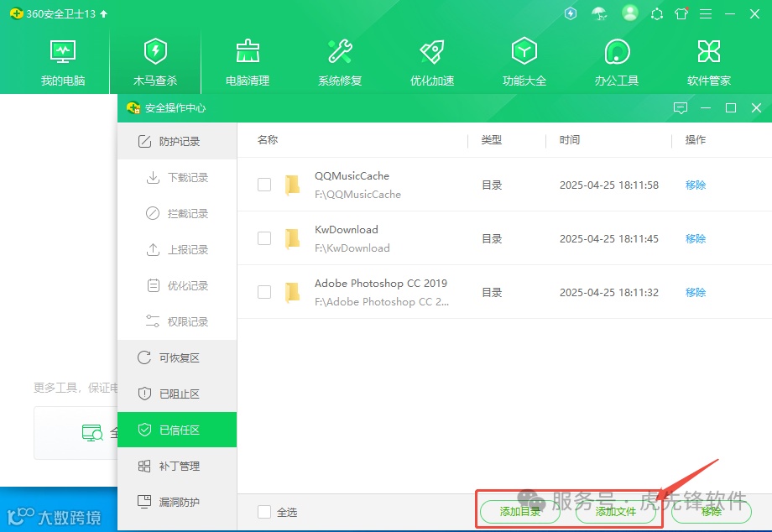Click the QQMusicCache folder icon
Image resolution: width=772 pixels, height=532 pixels.
[293, 185]
